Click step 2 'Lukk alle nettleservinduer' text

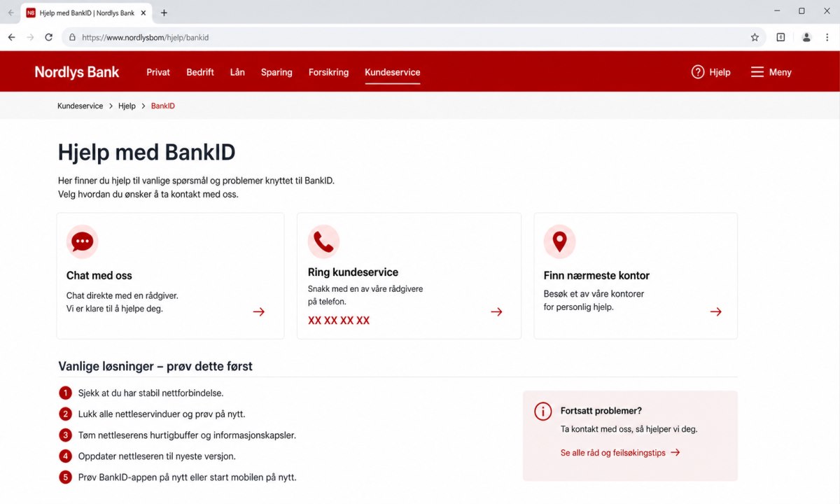pyautogui.click(x=162, y=414)
